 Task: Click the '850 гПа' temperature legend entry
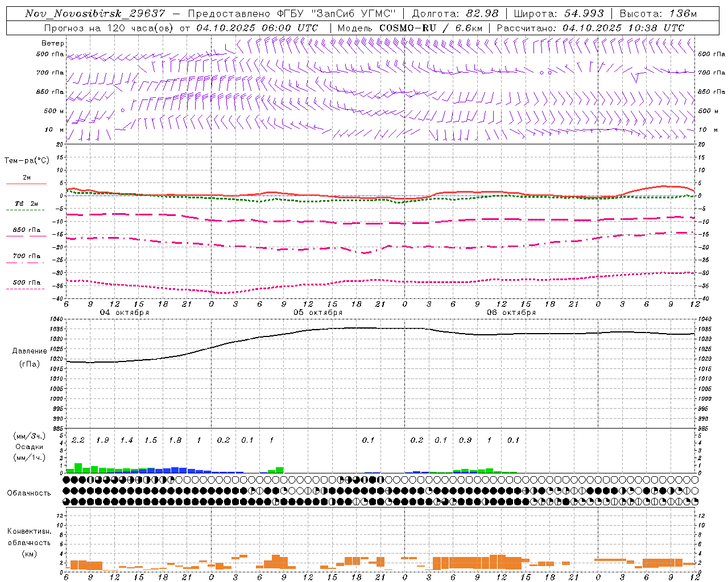[x=27, y=230]
